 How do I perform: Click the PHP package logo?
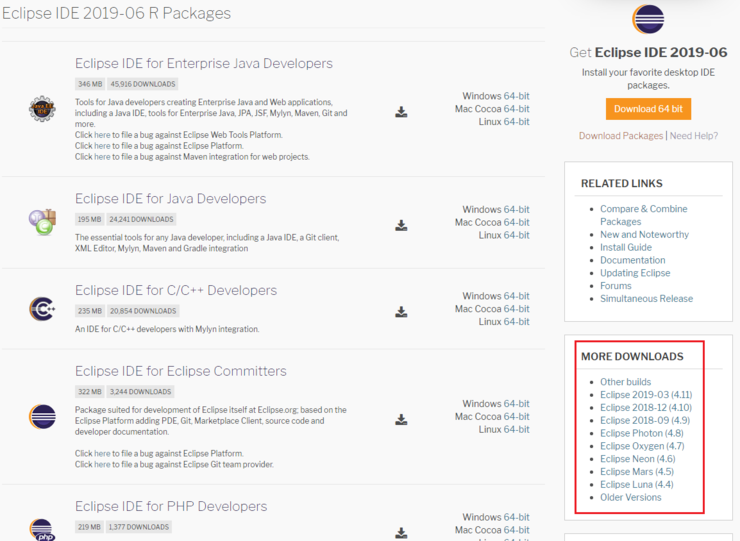click(x=42, y=530)
